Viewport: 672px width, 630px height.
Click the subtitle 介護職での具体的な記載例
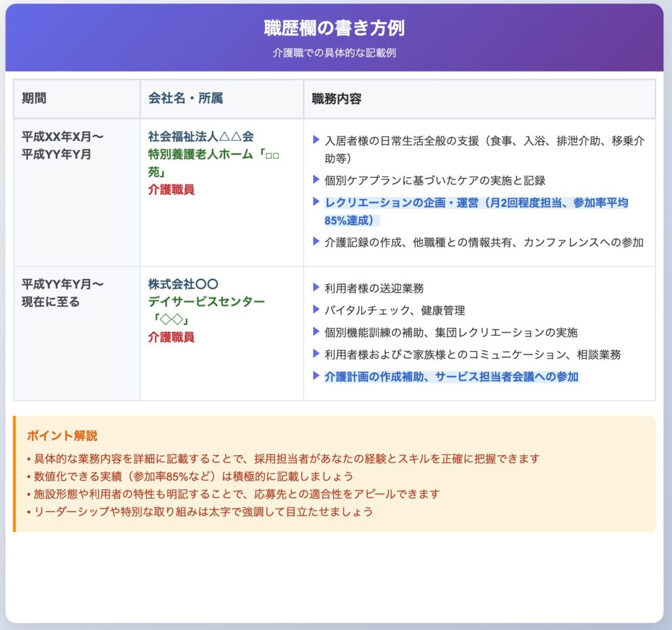click(334, 52)
